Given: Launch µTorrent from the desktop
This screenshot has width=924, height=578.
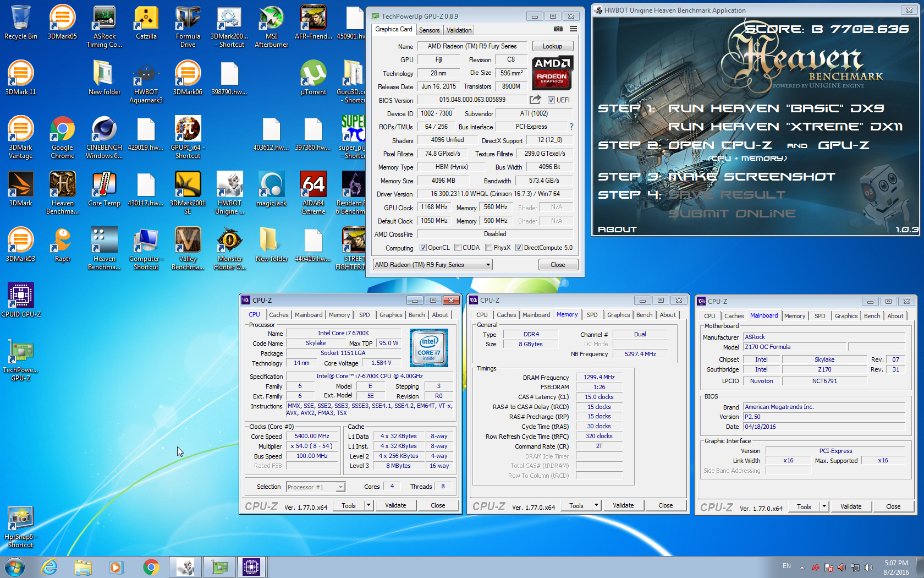Looking at the screenshot, I should tap(313, 78).
